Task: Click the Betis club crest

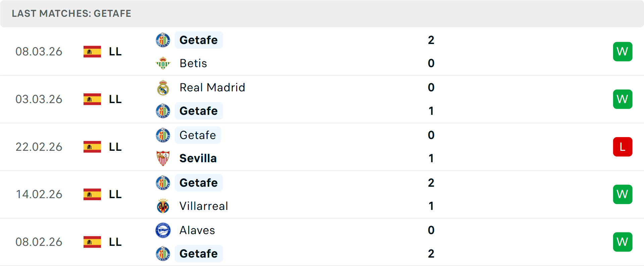Action: coord(163,63)
